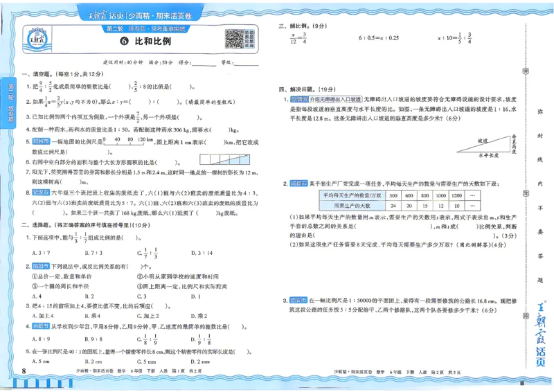Click the table row header 平均每天生产的数量/万双
Image resolution: width=554 pixels, height=392 pixels.
[x=352, y=195]
